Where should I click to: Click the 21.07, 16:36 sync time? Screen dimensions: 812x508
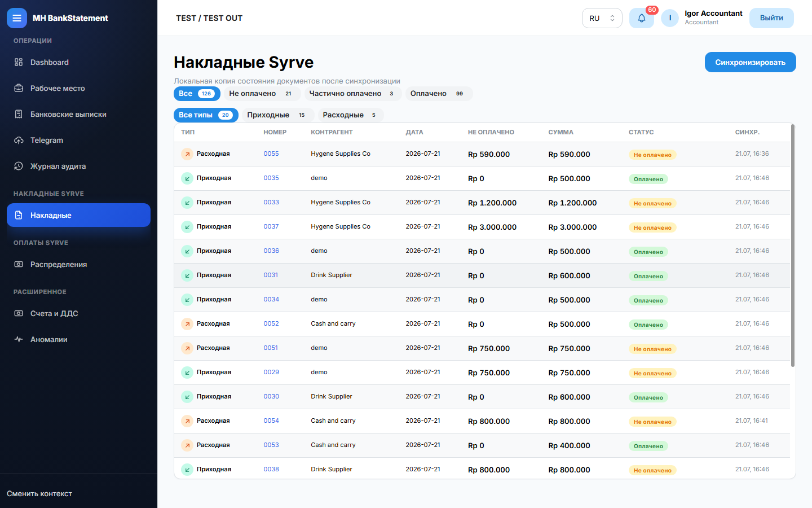[x=752, y=154]
